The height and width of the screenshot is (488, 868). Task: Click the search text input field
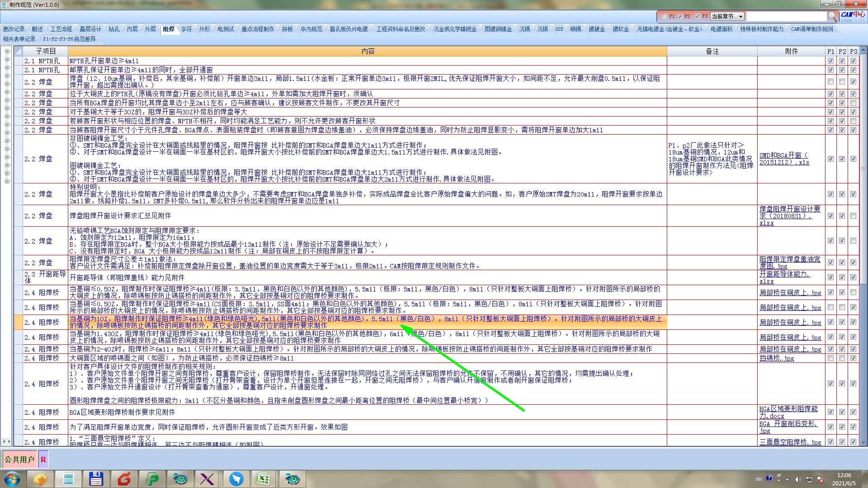pos(786,16)
